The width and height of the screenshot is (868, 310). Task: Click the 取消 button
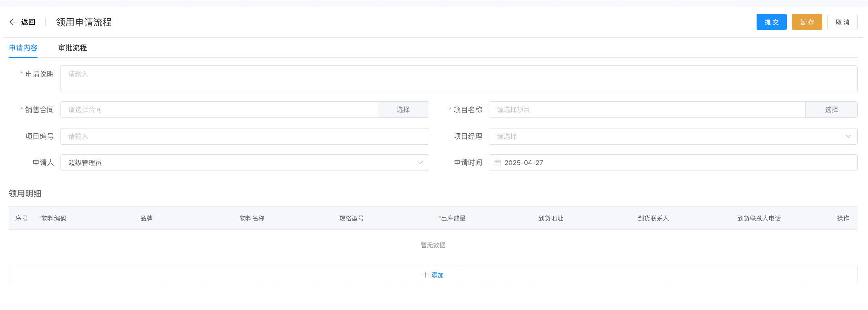(842, 22)
